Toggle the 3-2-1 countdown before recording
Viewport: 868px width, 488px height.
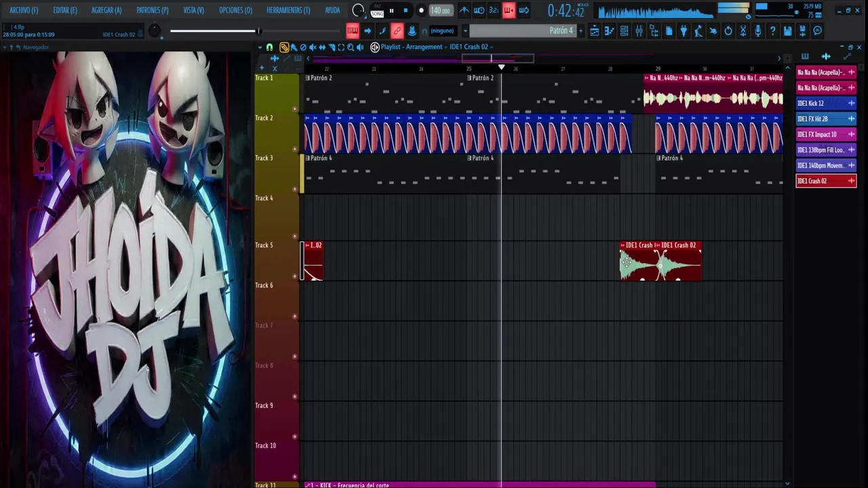click(x=494, y=10)
